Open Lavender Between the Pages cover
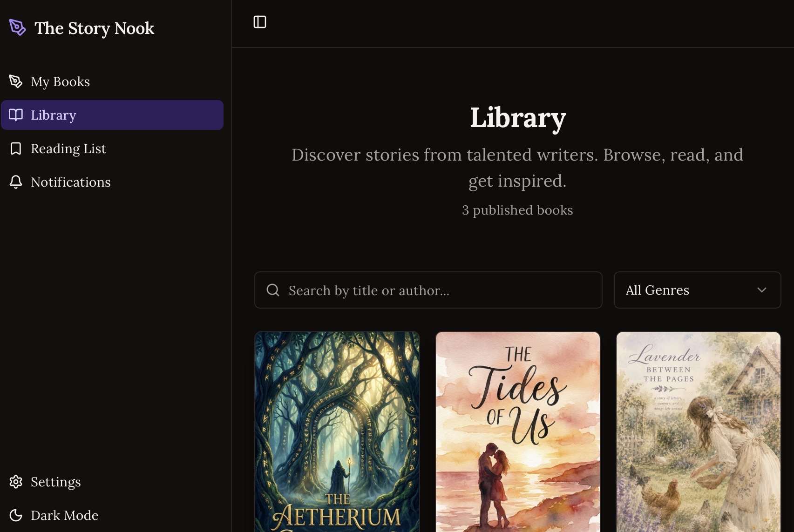Viewport: 794px width, 532px height. [x=698, y=431]
